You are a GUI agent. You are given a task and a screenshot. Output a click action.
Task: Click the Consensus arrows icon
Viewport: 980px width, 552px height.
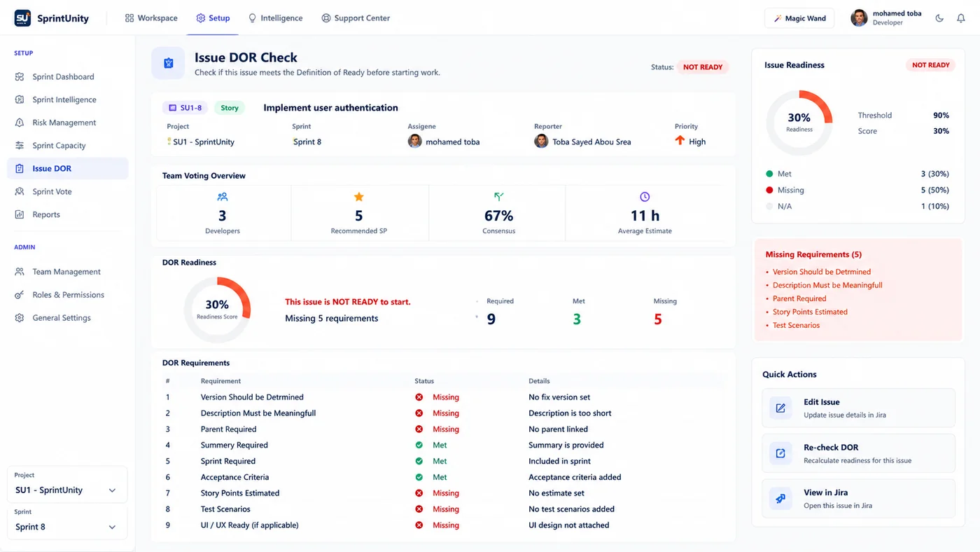(498, 197)
